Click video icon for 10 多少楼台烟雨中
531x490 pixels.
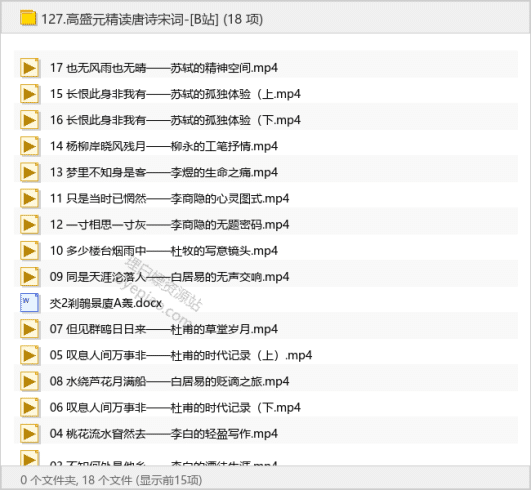pyautogui.click(x=29, y=251)
